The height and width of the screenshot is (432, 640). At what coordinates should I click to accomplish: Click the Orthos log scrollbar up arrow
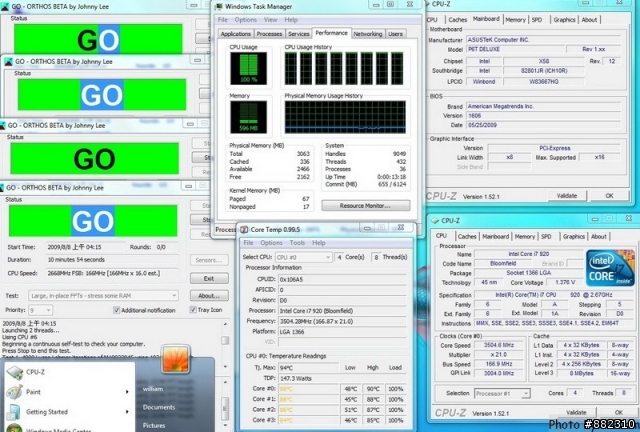coord(225,324)
